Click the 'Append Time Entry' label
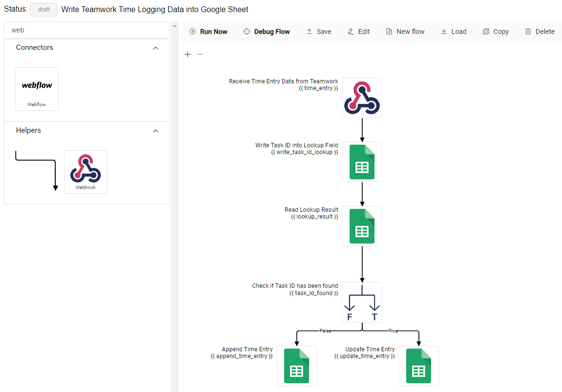 click(x=247, y=349)
